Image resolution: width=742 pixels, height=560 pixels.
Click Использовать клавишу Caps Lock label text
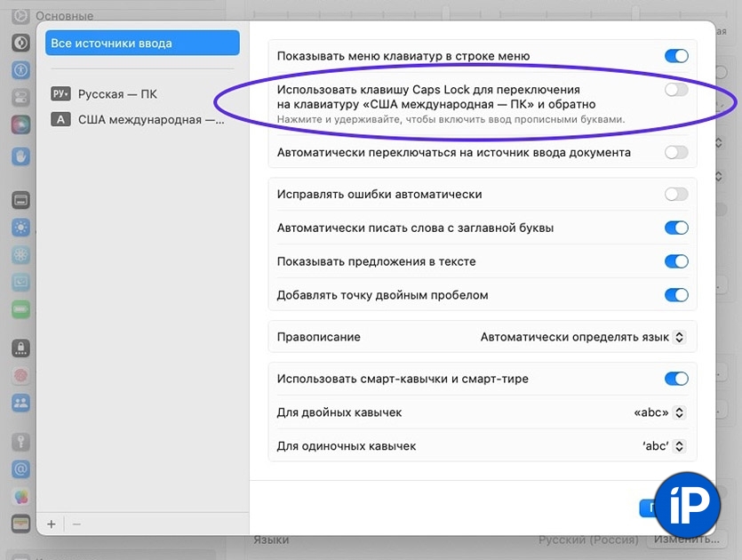[436, 97]
